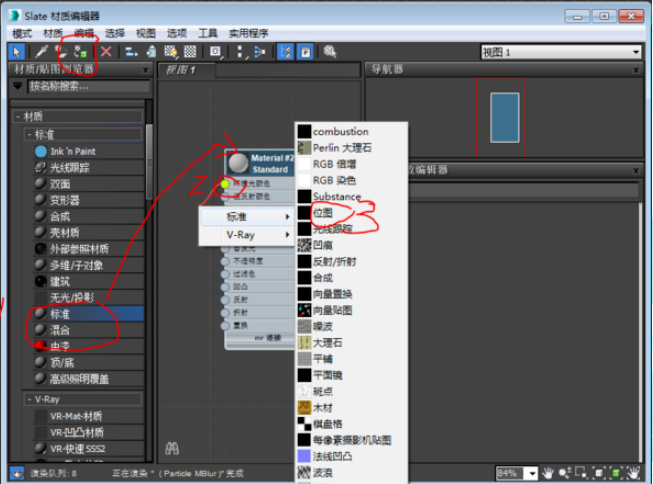Switch to the 视图 1 tab
The image size is (653, 484).
[187, 70]
